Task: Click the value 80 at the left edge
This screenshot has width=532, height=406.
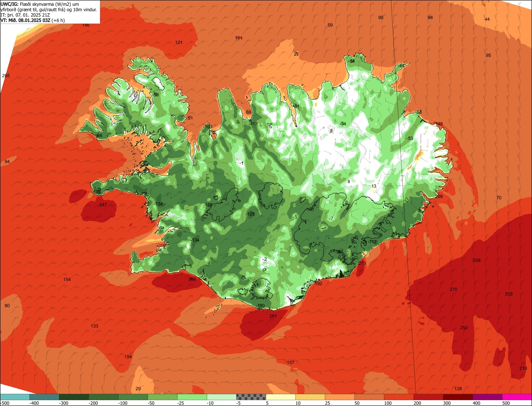Action: coord(7,306)
